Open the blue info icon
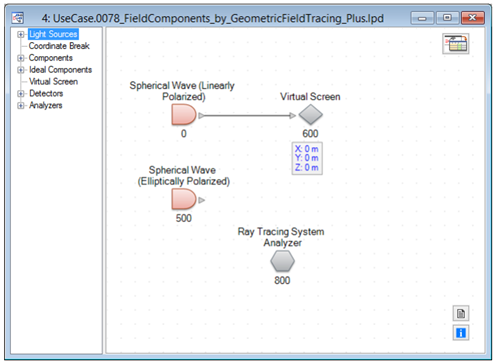Screen dimensions: 496x362 click(x=461, y=332)
